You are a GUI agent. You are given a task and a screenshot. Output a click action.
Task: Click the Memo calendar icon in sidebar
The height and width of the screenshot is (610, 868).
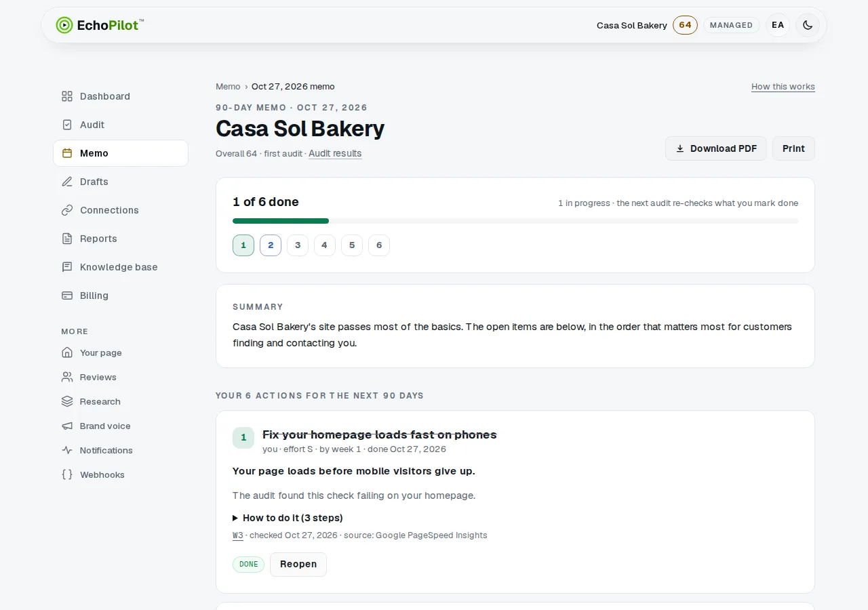[67, 153]
